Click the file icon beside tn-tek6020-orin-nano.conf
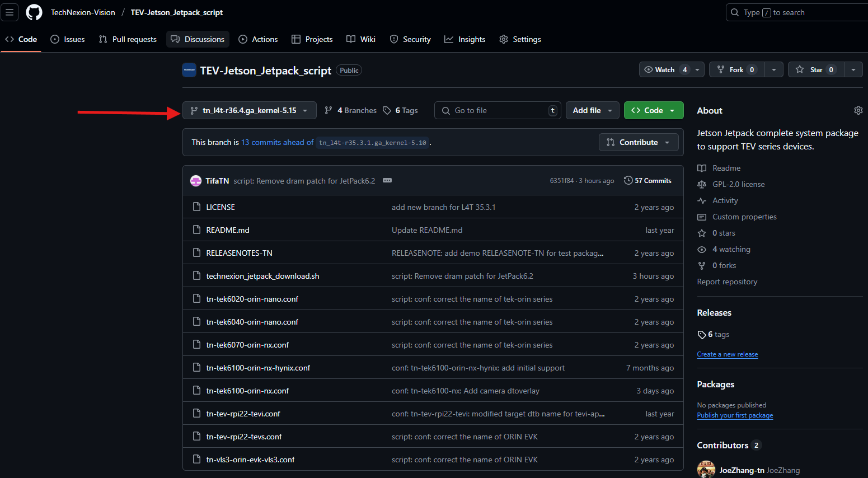 [196, 298]
